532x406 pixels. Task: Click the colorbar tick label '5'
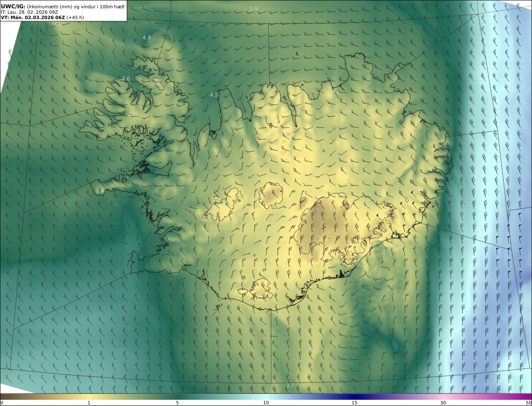pyautogui.click(x=177, y=403)
